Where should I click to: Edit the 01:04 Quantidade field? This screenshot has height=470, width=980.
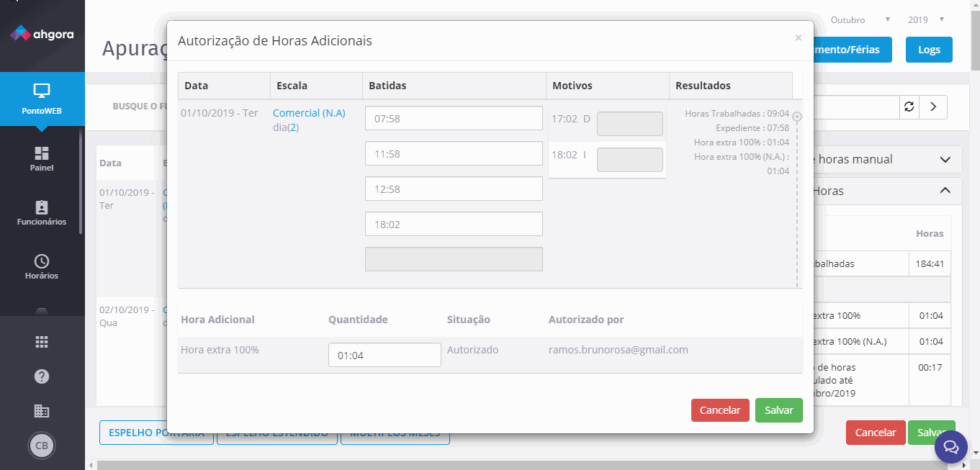[x=385, y=355]
